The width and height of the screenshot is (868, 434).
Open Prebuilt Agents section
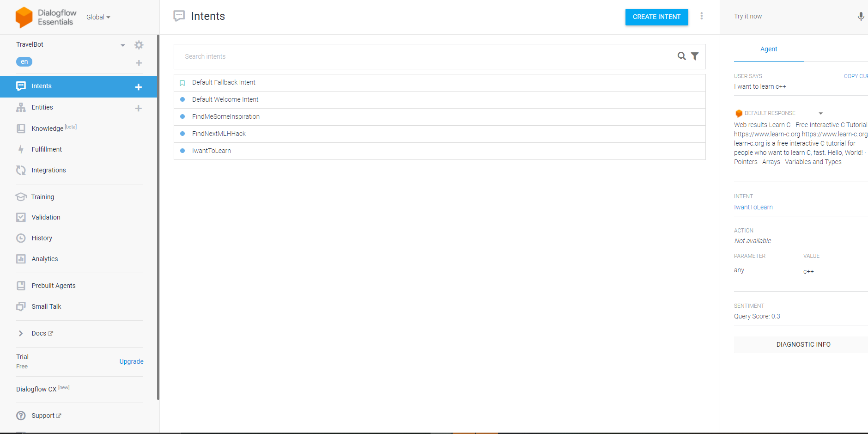tap(54, 286)
